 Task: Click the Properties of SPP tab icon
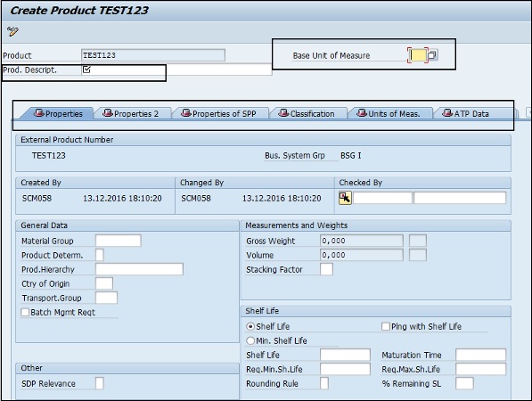[186, 113]
